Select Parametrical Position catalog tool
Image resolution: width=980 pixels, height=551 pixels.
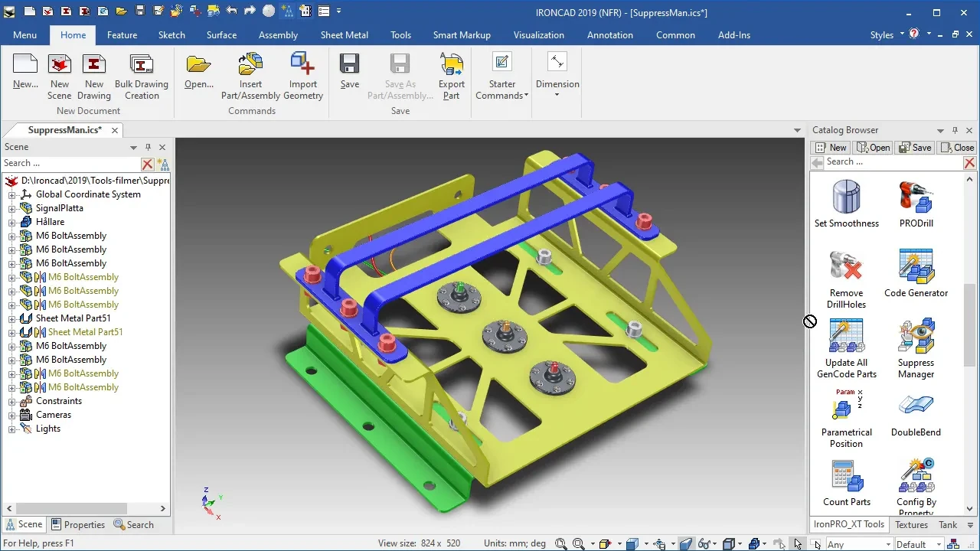tap(847, 419)
